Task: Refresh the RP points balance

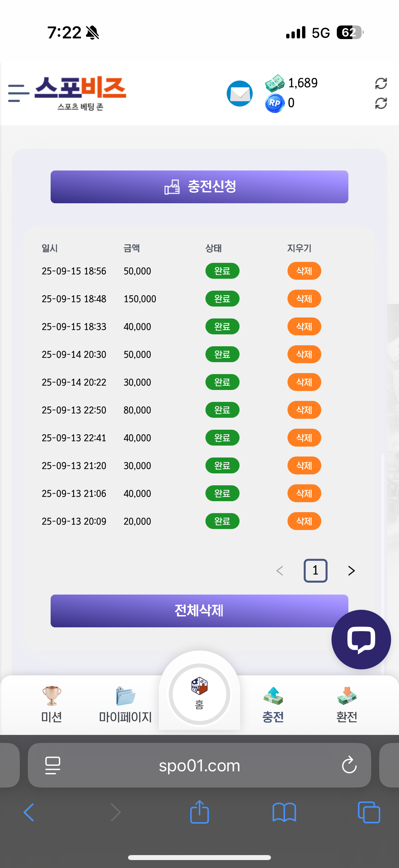Action: [380, 103]
